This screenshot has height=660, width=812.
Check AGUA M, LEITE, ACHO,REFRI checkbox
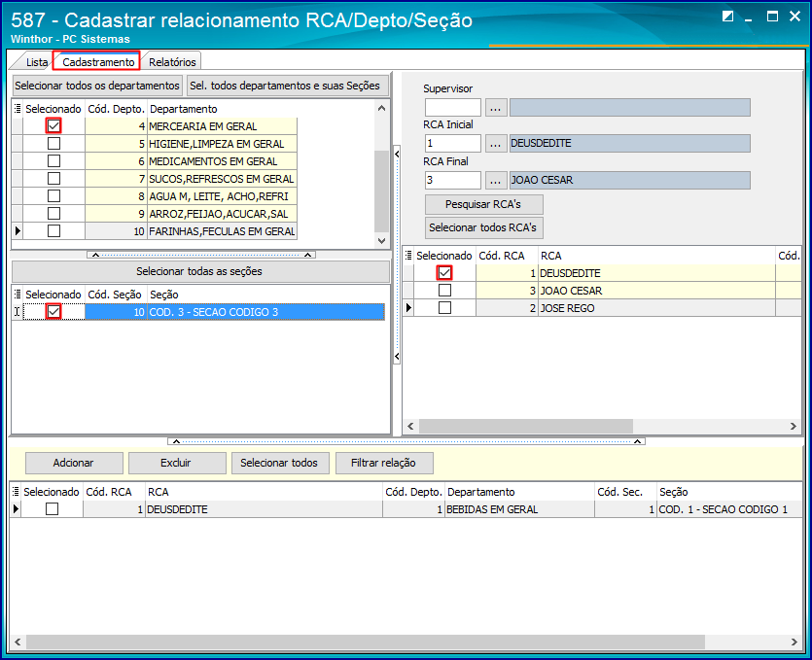click(53, 196)
